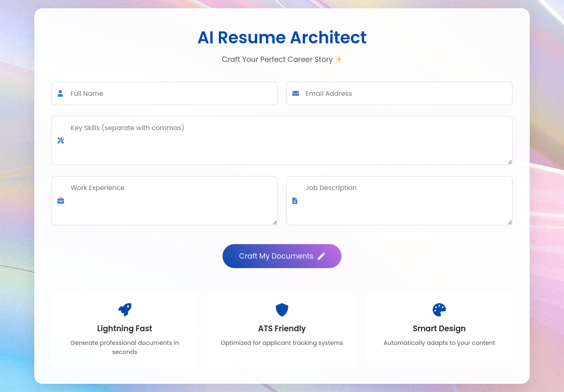The width and height of the screenshot is (564, 392).
Task: Click the shield icon above ATS Friendly
Action: (282, 310)
